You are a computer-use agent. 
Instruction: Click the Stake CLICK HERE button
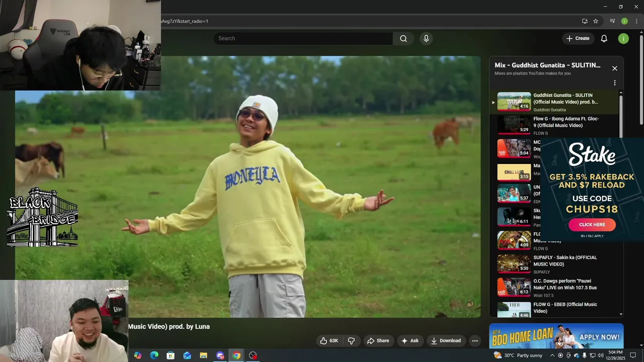tap(592, 225)
